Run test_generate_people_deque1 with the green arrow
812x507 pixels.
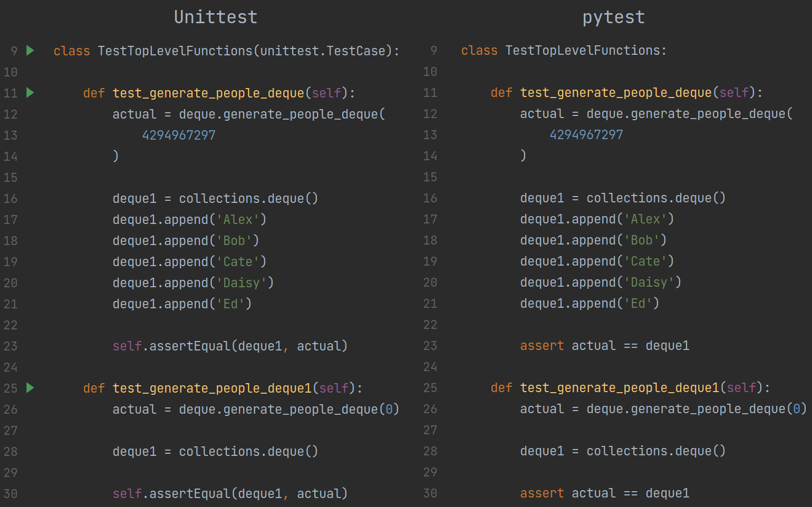coord(30,388)
